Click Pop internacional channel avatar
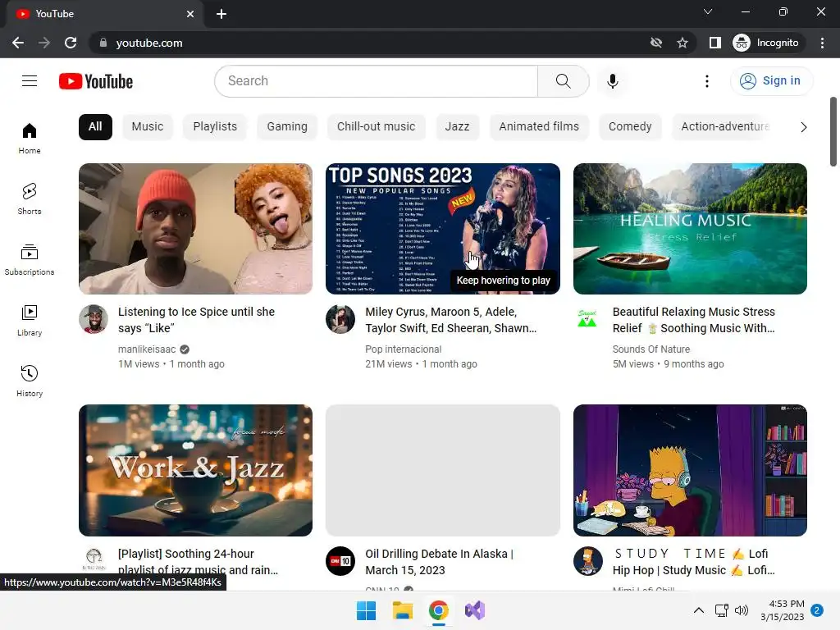 [x=340, y=319]
